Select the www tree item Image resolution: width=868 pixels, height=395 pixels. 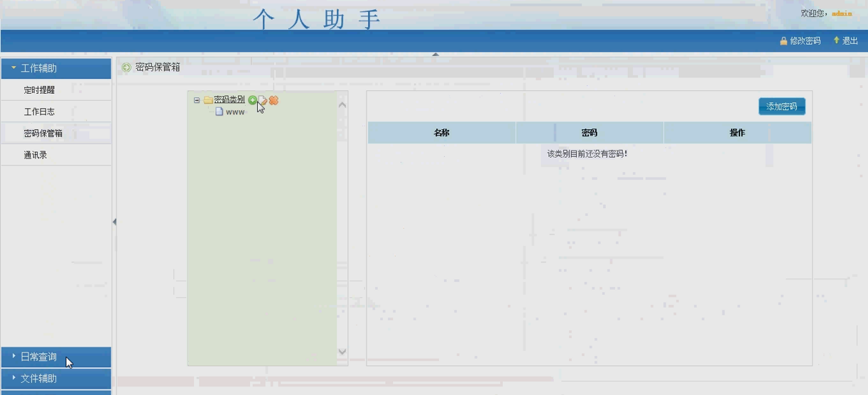[235, 112]
